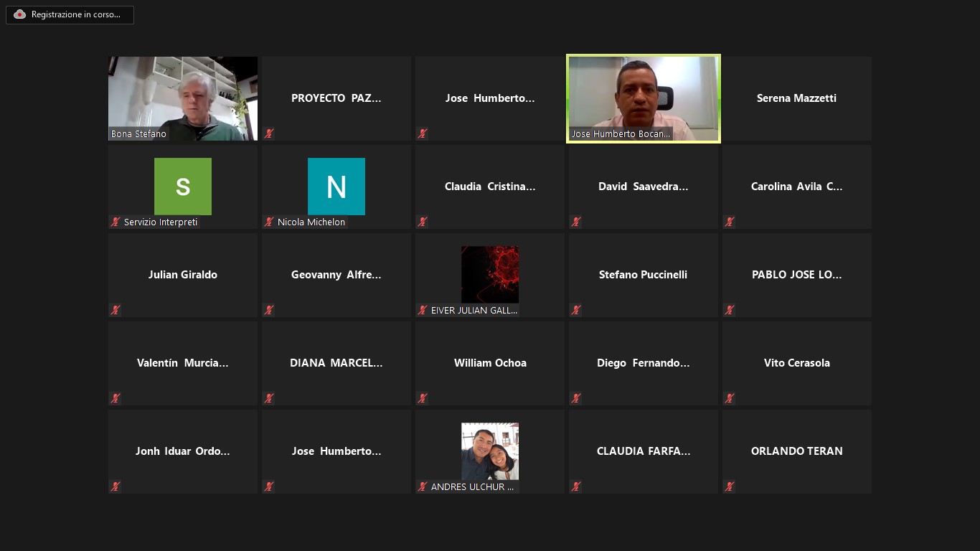Click muted mic icon on Julian Giraldo tile
The width and height of the screenshot is (980, 551).
pos(116,310)
